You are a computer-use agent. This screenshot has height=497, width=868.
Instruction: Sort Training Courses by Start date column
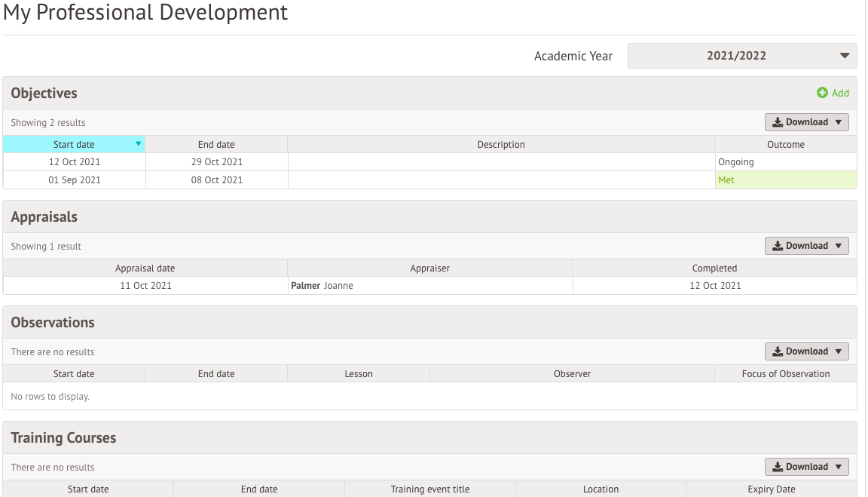coord(88,489)
